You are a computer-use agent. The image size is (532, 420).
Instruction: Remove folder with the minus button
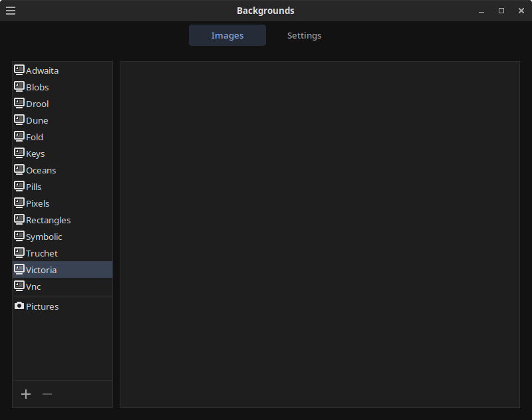click(47, 394)
